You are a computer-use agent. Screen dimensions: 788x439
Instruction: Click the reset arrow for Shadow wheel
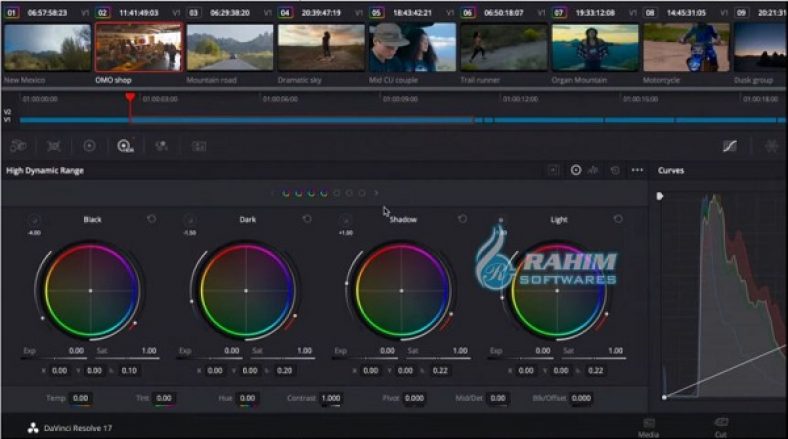click(x=463, y=219)
